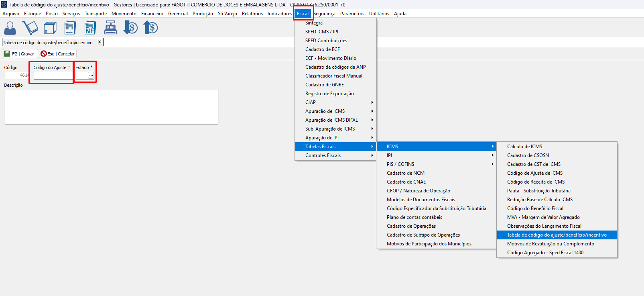
Task: Open the hand truck cart toolbar icon
Action: tap(30, 28)
